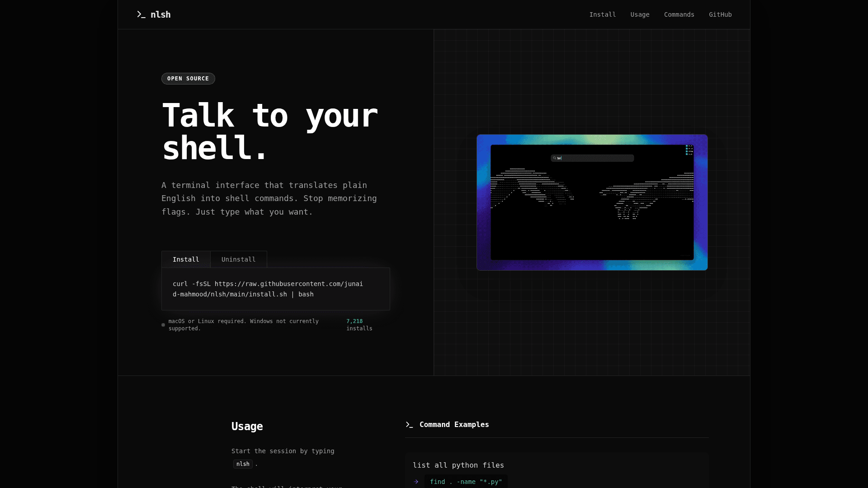This screenshot has width=868, height=488.
Task: Click the nlsh brand name text
Action: [160, 14]
